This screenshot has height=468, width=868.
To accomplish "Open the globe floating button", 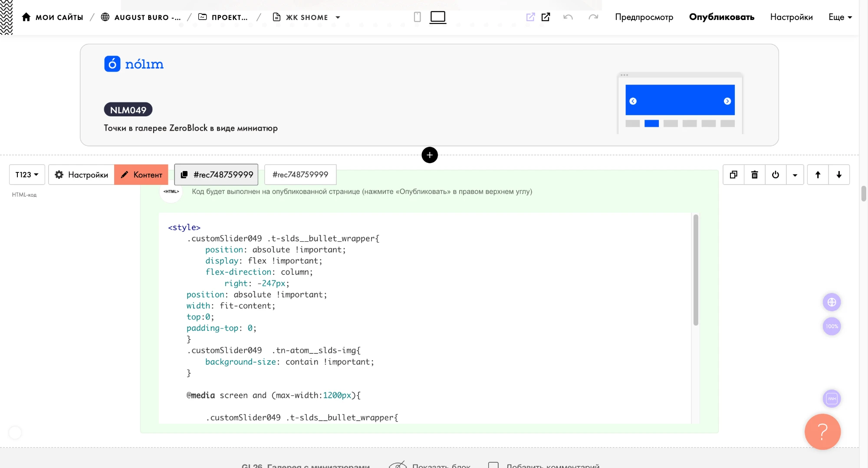I will (832, 302).
